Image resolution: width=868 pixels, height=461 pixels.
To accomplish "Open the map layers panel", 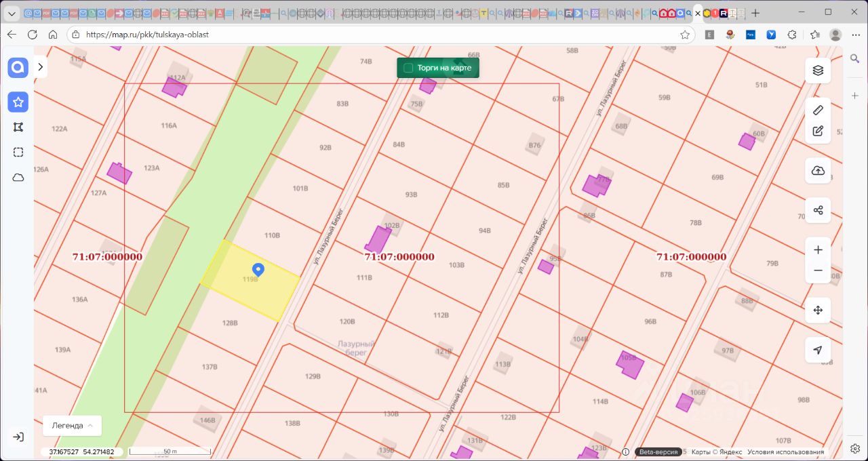I will (x=818, y=71).
